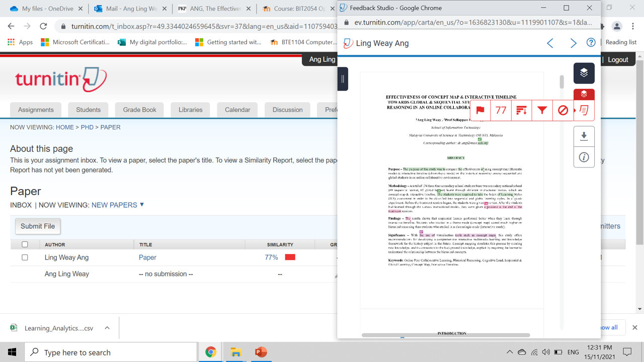Open the all sources sort icon
644x362 pixels.
(521, 111)
